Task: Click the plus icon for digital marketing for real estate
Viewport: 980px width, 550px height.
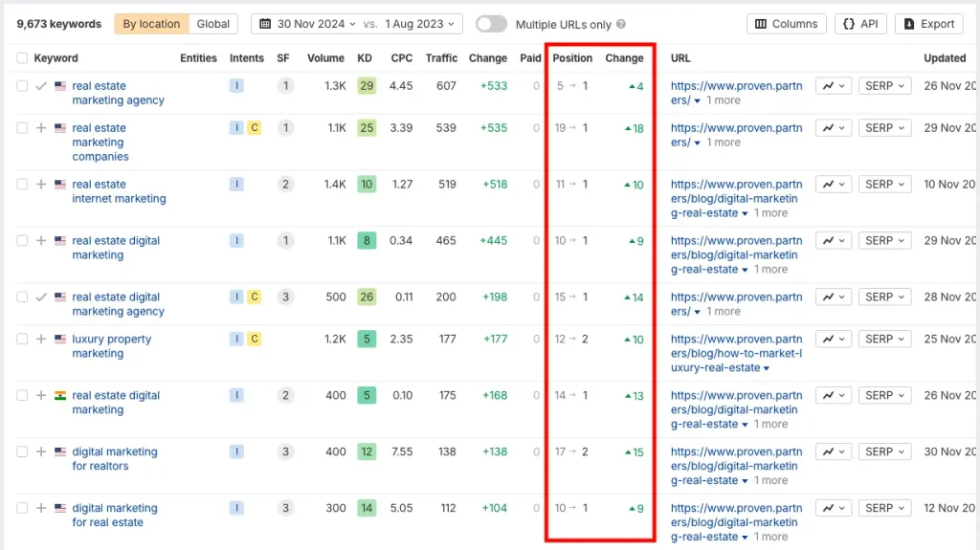Action: tap(41, 508)
